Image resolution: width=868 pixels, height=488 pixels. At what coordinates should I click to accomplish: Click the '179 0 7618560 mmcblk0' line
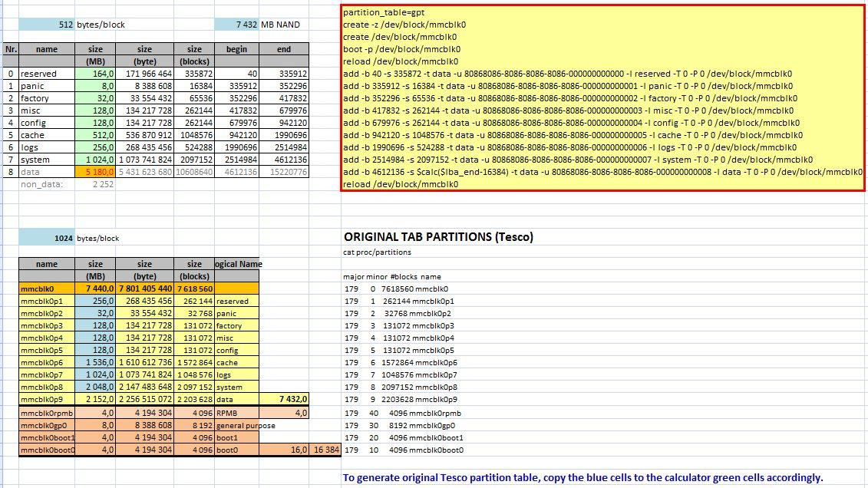tap(396, 289)
